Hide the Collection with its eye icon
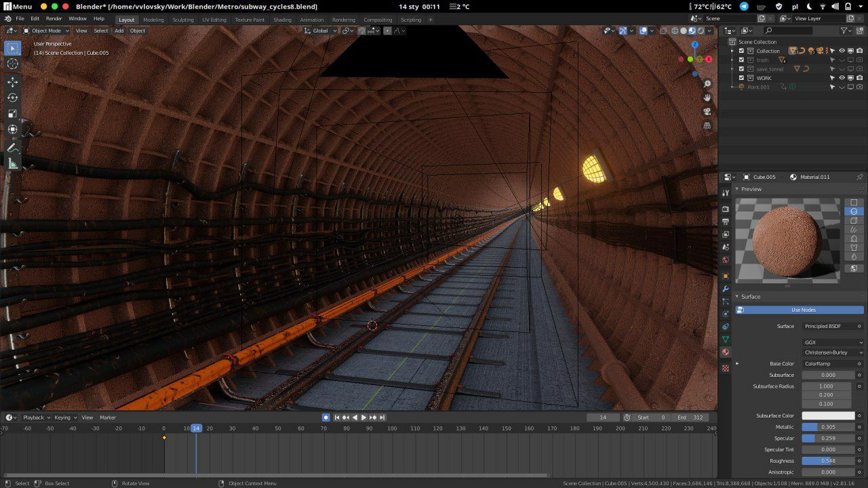The image size is (868, 488). click(842, 51)
